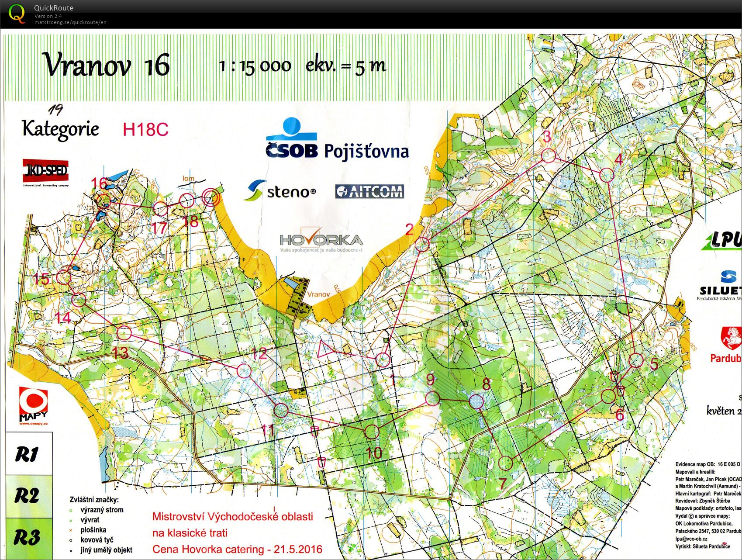Click the 'lom' label near the finish
Screen dimensions: 742x560
(x=188, y=178)
